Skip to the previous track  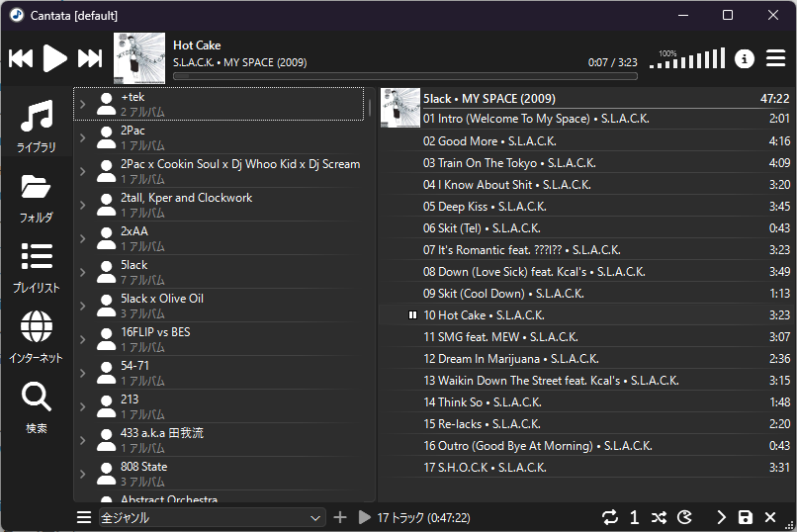pos(21,58)
